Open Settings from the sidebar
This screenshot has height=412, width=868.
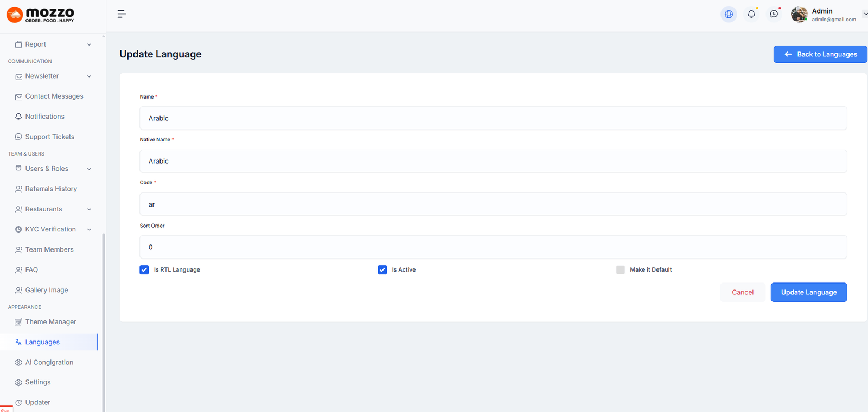[x=37, y=382]
